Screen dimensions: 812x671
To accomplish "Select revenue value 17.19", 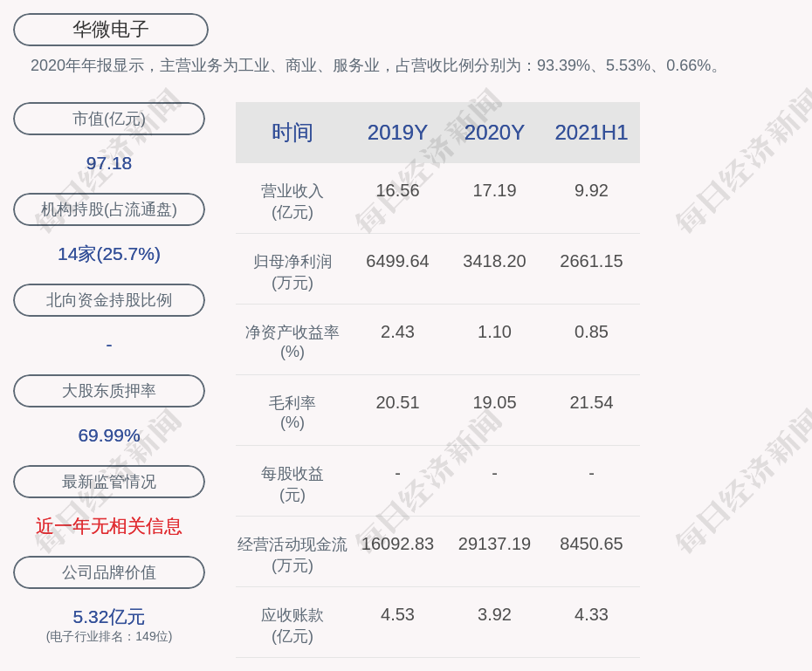I will point(494,190).
